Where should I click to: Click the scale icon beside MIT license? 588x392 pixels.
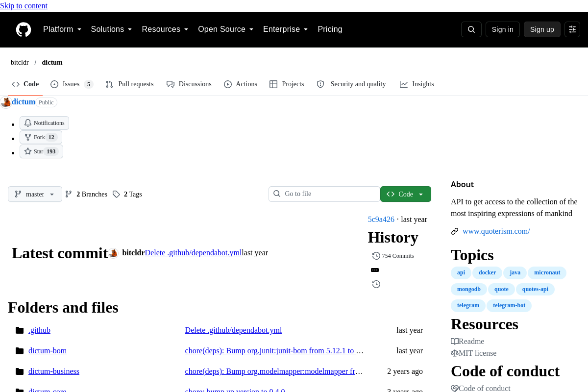point(455,353)
